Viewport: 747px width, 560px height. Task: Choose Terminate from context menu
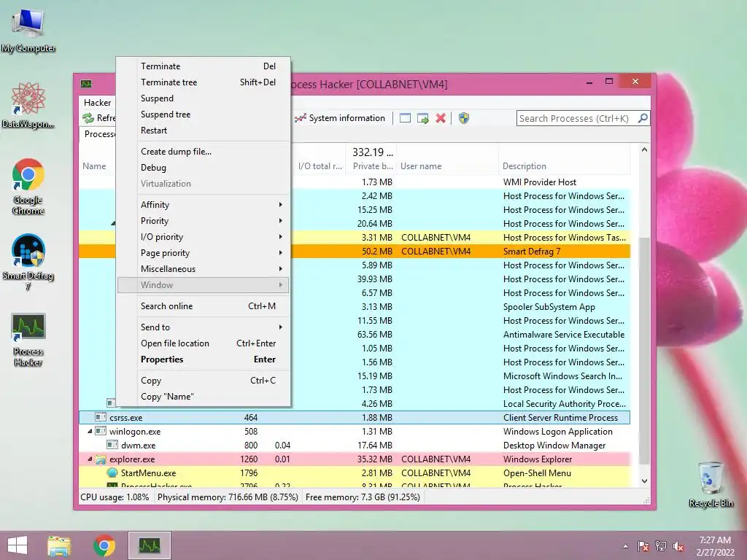tap(203, 66)
